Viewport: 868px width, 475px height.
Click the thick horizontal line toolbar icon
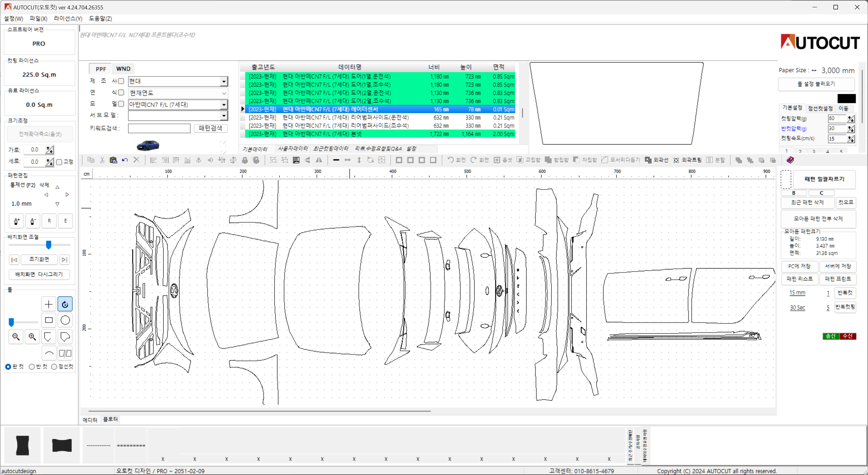click(336, 160)
